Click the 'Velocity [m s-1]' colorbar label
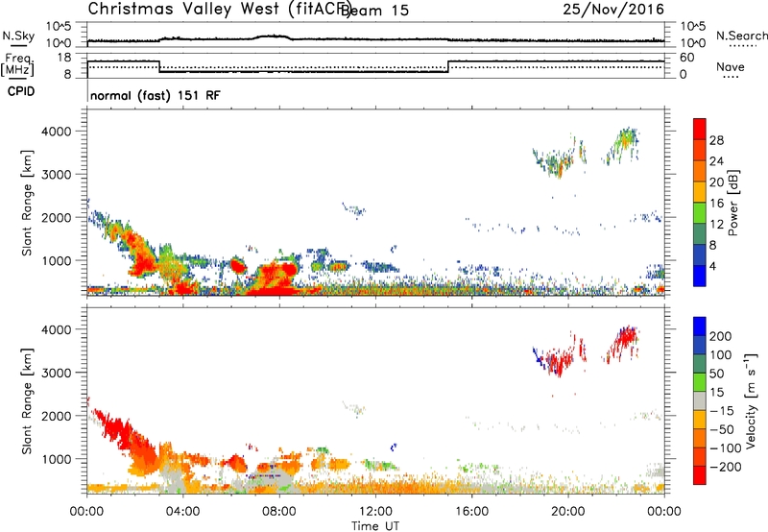 pos(751,400)
